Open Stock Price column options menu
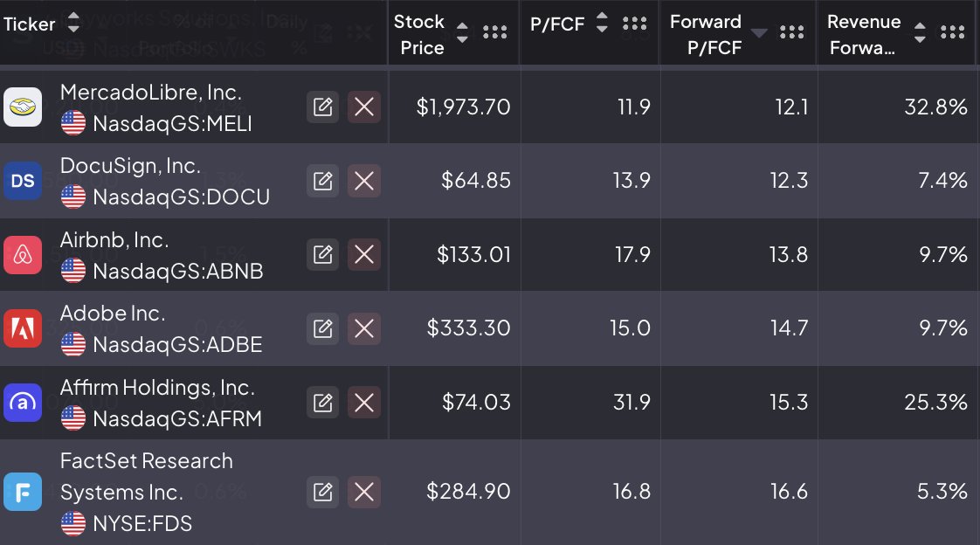This screenshot has height=545, width=980. click(x=495, y=32)
